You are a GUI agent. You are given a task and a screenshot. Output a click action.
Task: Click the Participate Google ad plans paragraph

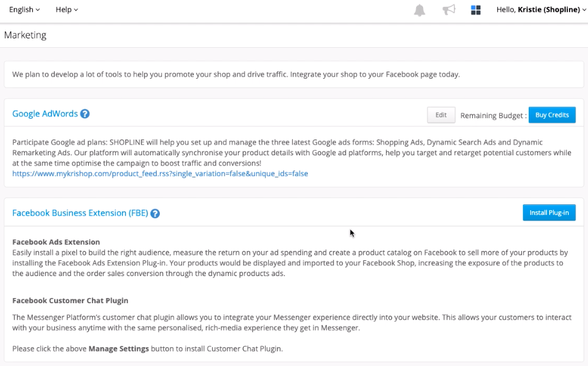(x=291, y=153)
